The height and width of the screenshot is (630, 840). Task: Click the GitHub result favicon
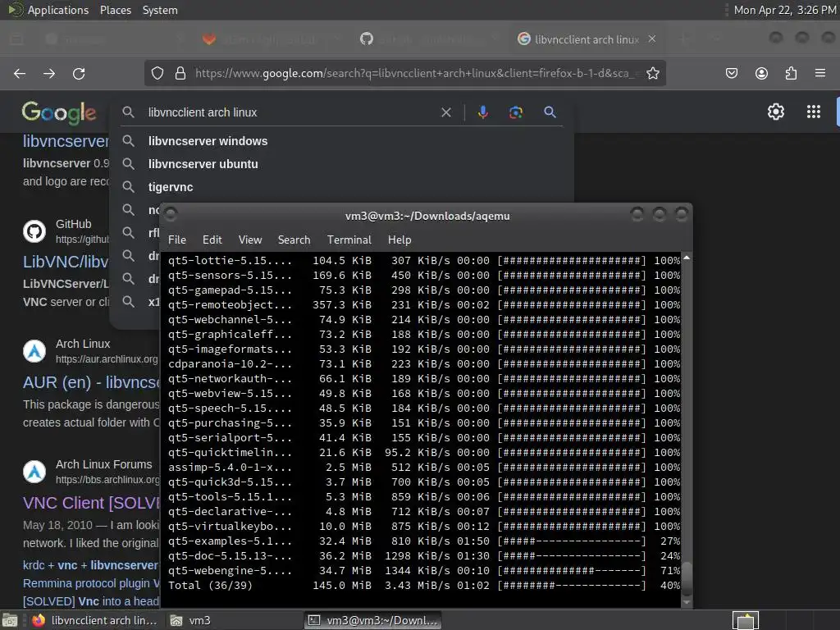pos(34,231)
